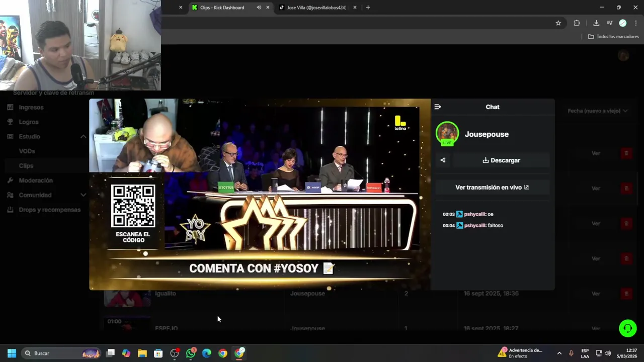The height and width of the screenshot is (362, 644).
Task: Click the tray microphone icon
Action: tap(571, 353)
